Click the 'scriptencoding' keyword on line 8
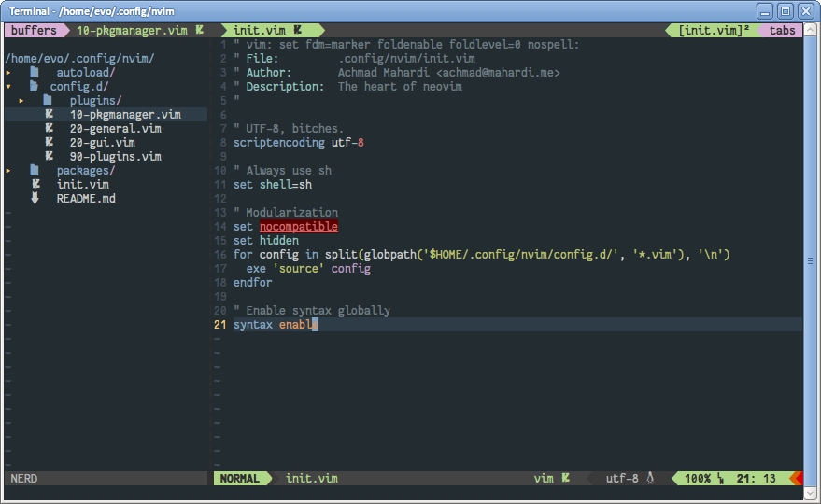The width and height of the screenshot is (821, 504). [x=279, y=143]
